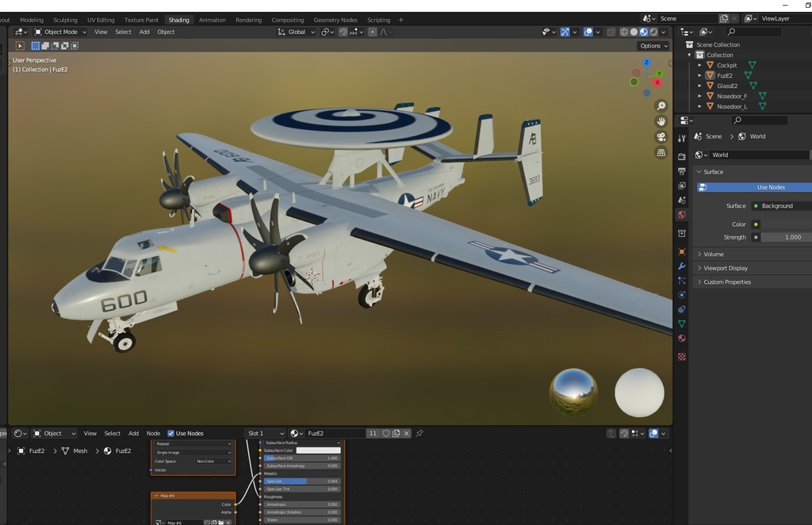Switch to the Shading workspace tab
The height and width of the screenshot is (525, 812).
click(178, 20)
